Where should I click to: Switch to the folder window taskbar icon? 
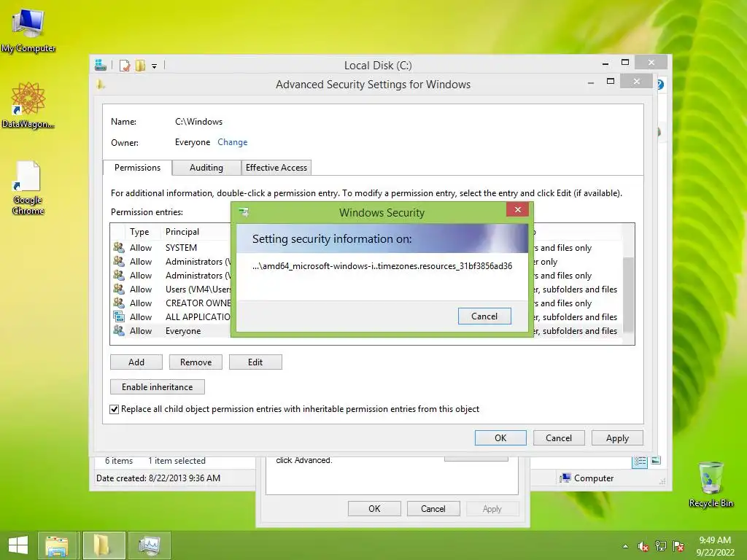pyautogui.click(x=104, y=545)
